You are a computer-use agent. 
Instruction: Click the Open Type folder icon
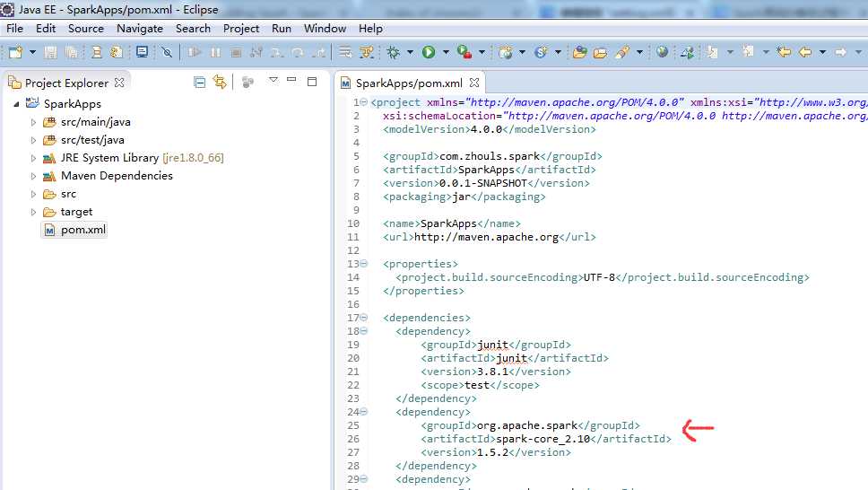click(579, 52)
